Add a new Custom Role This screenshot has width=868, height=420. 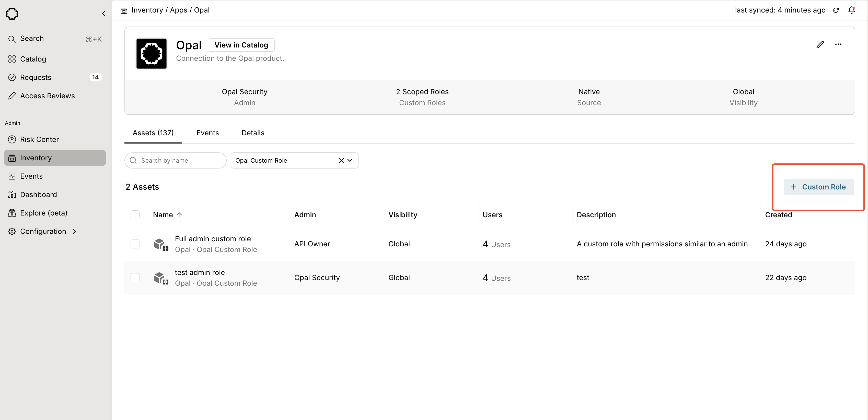pyautogui.click(x=818, y=187)
